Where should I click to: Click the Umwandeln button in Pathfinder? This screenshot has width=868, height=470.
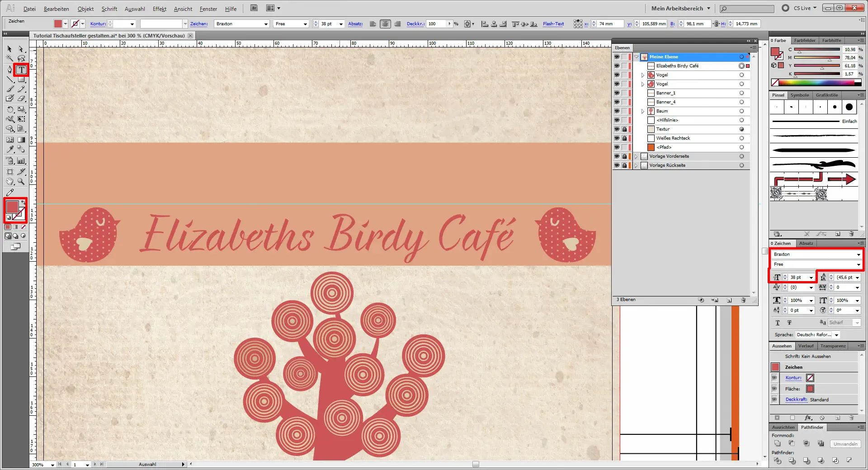[x=845, y=444]
